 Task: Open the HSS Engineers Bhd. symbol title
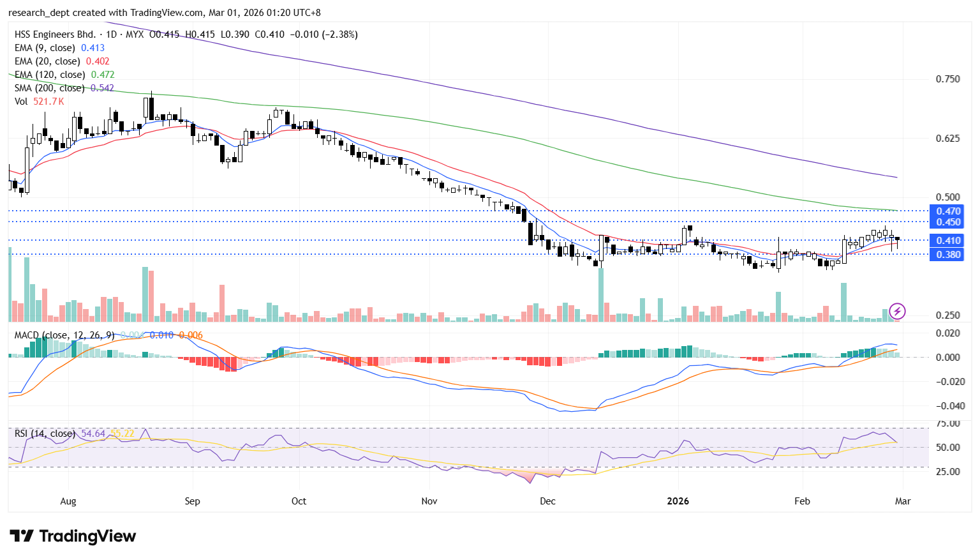[x=55, y=34]
